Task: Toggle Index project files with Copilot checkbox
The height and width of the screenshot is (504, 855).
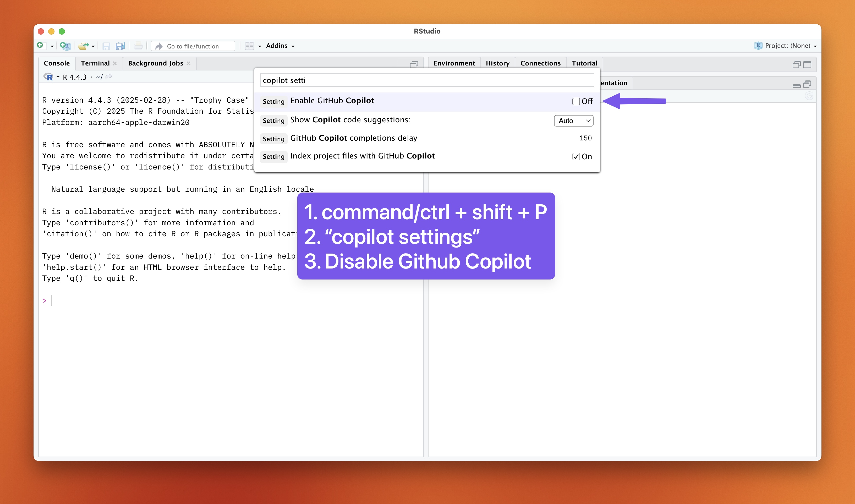Action: [x=576, y=157]
